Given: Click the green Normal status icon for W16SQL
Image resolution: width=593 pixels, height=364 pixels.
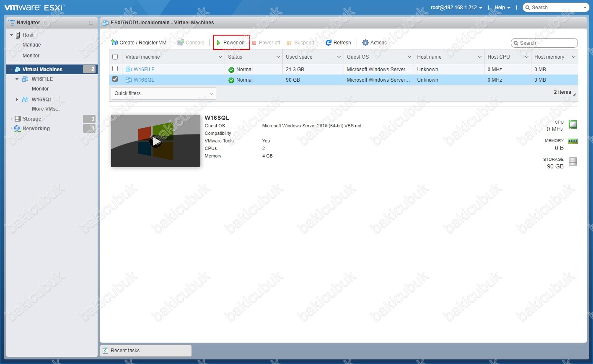Looking at the screenshot, I should tap(231, 80).
